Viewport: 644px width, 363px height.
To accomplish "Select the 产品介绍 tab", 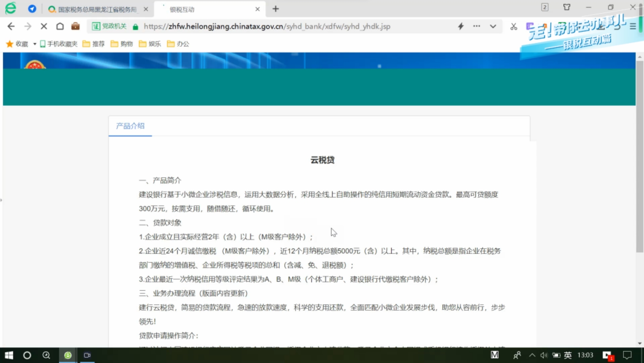I will 130,126.
